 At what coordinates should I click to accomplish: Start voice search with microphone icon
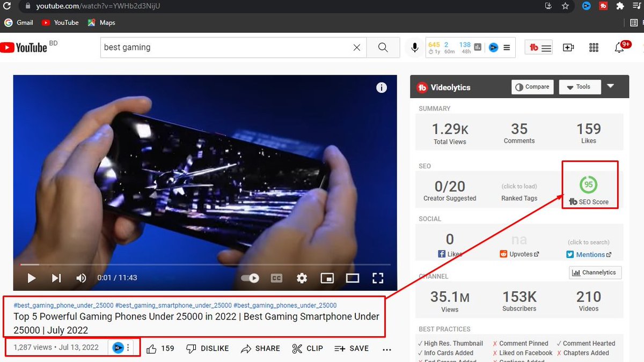[x=415, y=47]
